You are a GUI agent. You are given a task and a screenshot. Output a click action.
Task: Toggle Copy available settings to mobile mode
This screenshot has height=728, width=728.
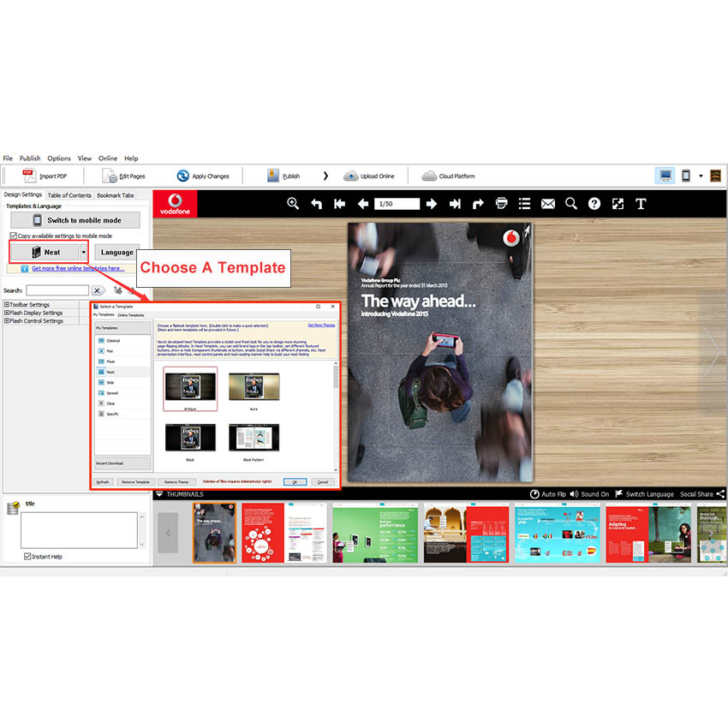[13, 236]
